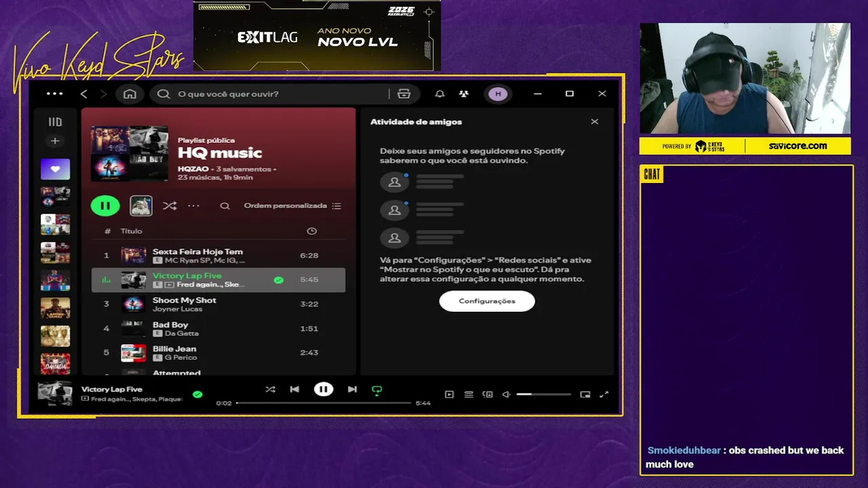Toggle shuffle beside the playlist pause button
This screenshot has width=868, height=488.
[x=170, y=206]
